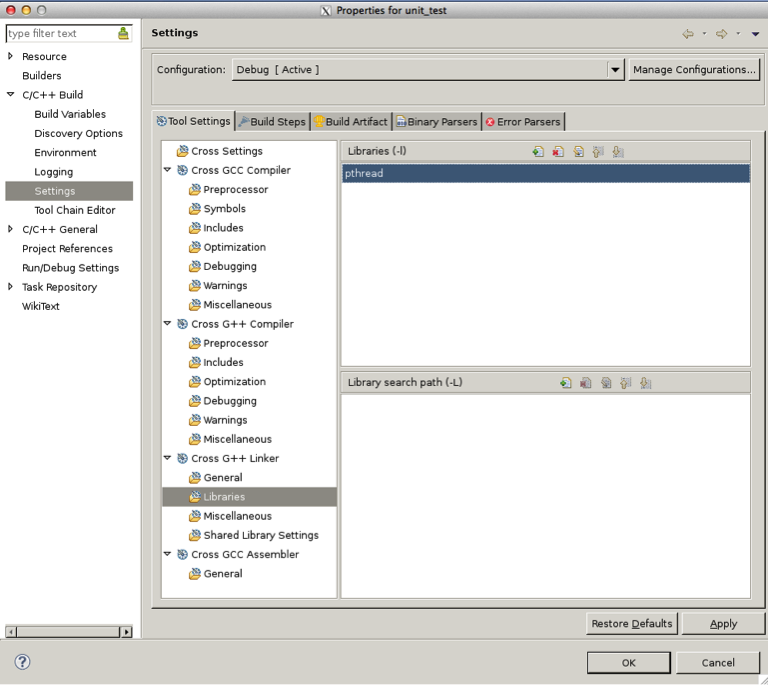This screenshot has height=685, width=769.
Task: Select Shared Library Settings under linker
Action: 261,535
